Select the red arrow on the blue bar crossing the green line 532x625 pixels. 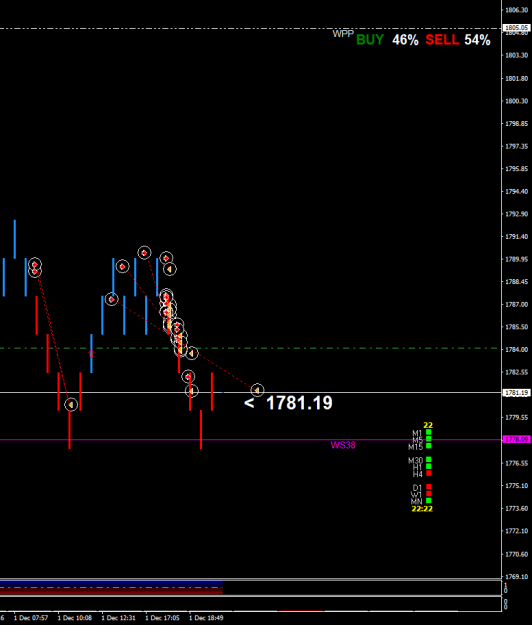tap(91, 354)
